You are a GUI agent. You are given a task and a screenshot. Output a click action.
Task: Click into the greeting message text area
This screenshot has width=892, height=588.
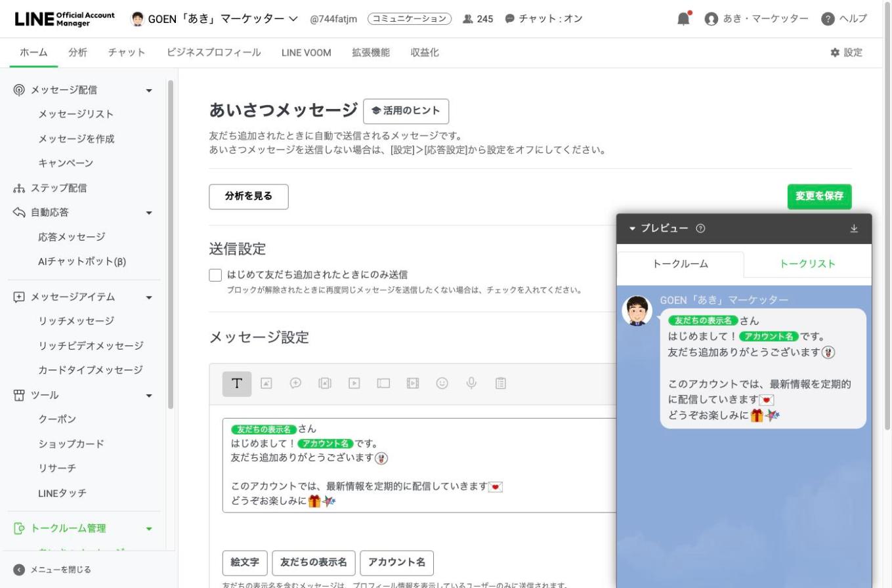tap(420, 465)
